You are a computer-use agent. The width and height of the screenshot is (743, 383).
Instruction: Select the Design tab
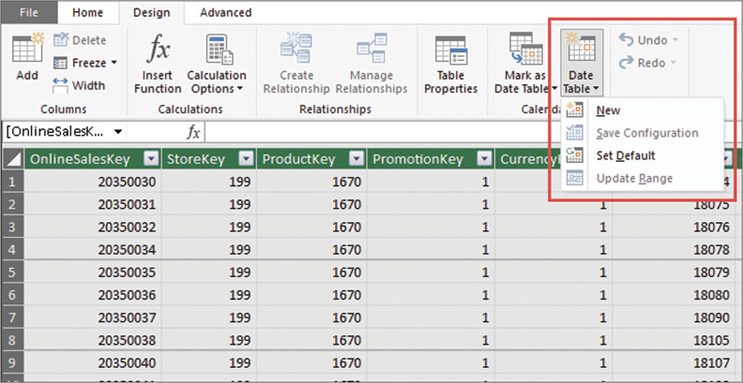tap(152, 13)
